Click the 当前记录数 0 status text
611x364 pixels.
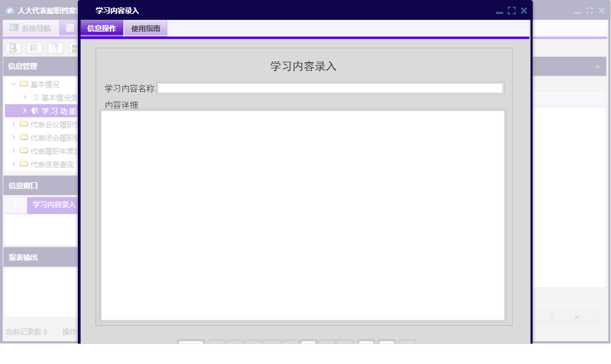(26, 332)
